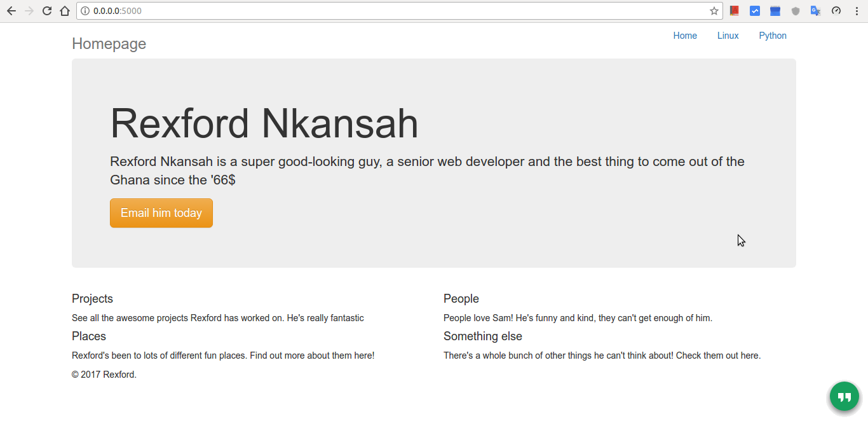Bookmark this page with the star icon
This screenshot has height=421, width=868.
pyautogui.click(x=714, y=11)
